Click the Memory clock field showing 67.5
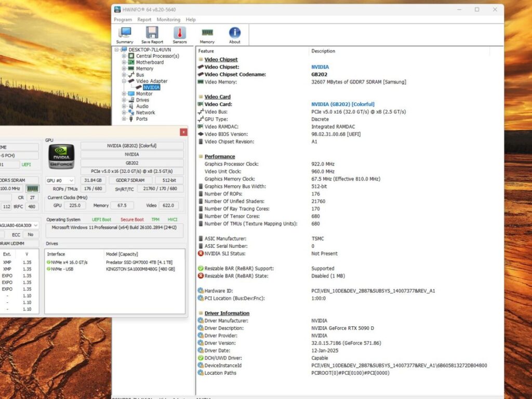This screenshot has width=532, height=399. coord(122,205)
